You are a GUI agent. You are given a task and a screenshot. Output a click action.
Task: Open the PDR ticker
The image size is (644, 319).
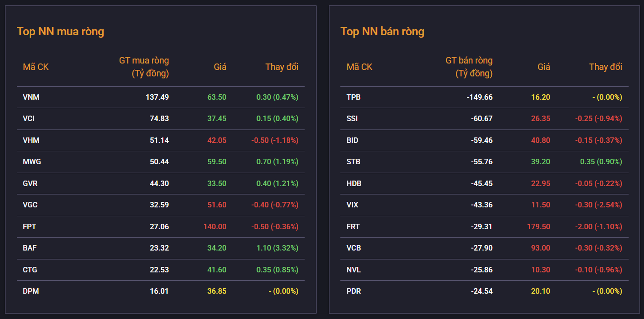(x=353, y=291)
